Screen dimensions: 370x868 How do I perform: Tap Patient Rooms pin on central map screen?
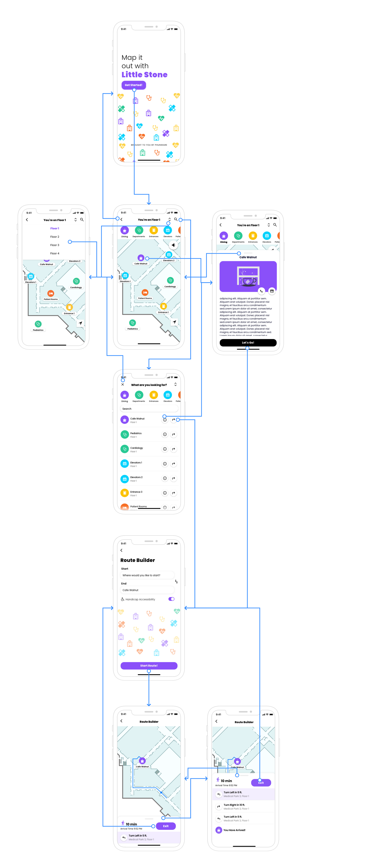click(x=145, y=292)
